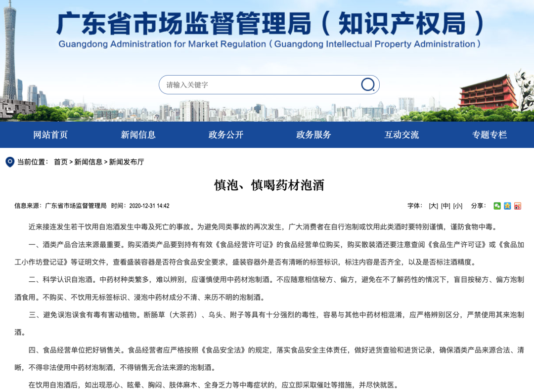Share article to Weibo icon
Screen dimensions: 534x392
(517, 206)
